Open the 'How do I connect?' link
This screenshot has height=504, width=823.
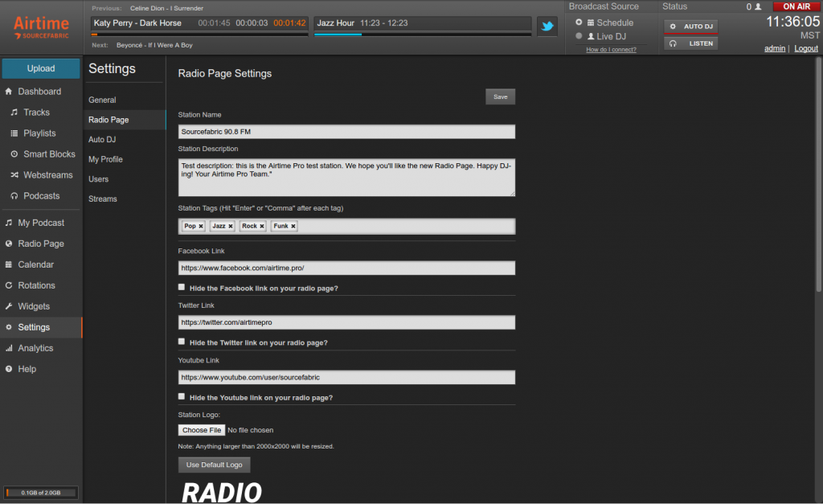[x=610, y=49]
